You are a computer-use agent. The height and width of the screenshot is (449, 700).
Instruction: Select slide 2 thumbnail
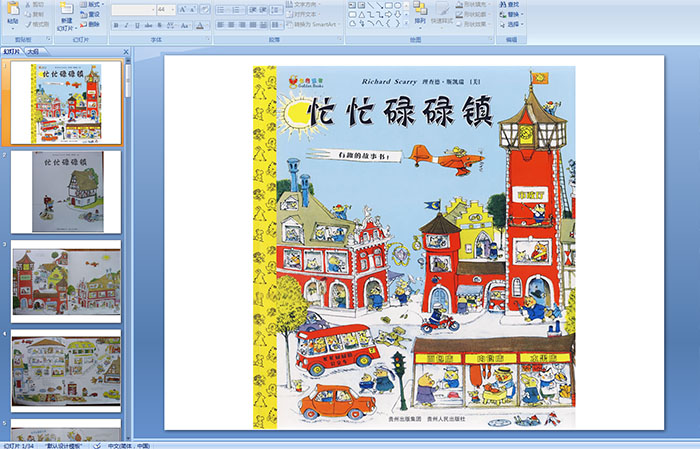[66, 192]
